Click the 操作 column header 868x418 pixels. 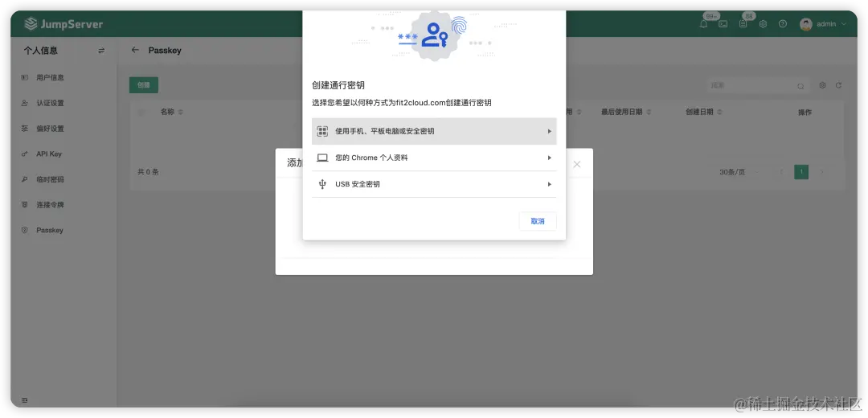tap(805, 113)
